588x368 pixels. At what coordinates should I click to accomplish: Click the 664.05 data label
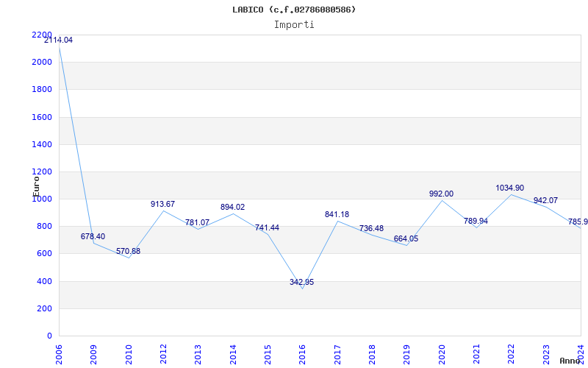(406, 238)
